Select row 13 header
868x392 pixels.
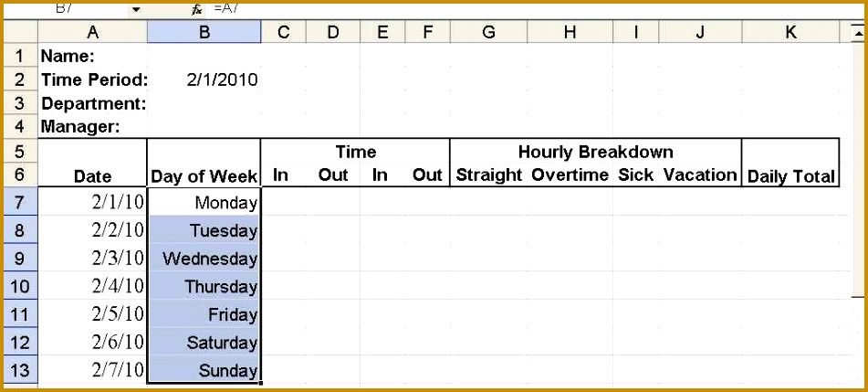[20, 370]
